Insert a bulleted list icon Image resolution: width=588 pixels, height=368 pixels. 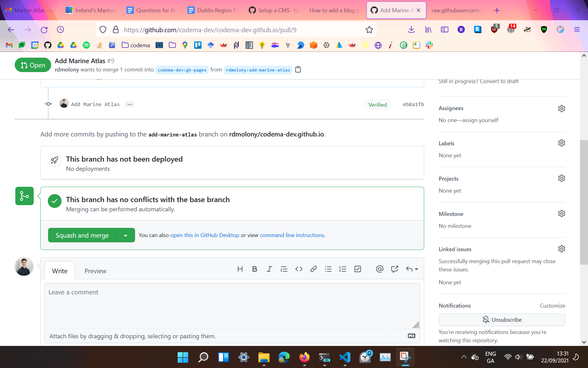[328, 269]
